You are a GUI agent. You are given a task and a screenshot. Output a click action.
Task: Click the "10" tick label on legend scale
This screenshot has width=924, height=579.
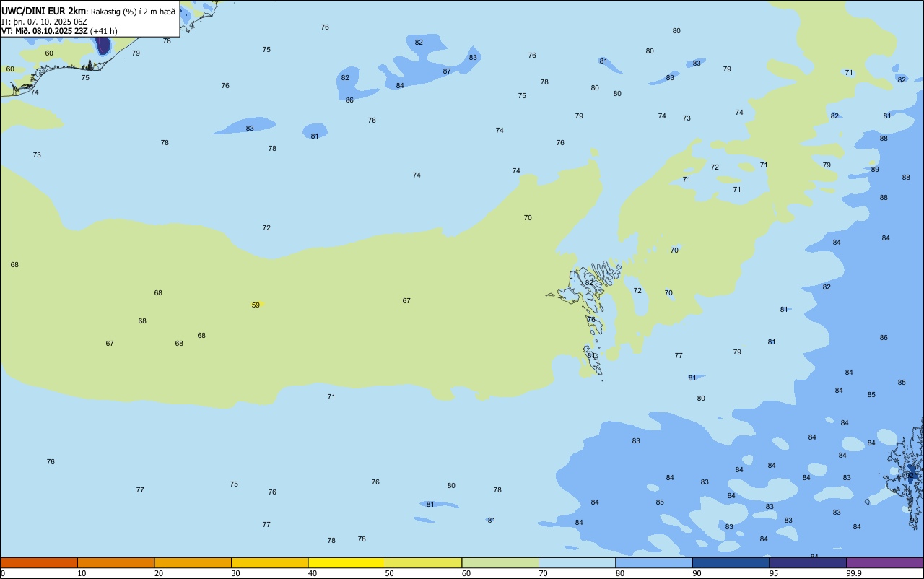[82, 573]
